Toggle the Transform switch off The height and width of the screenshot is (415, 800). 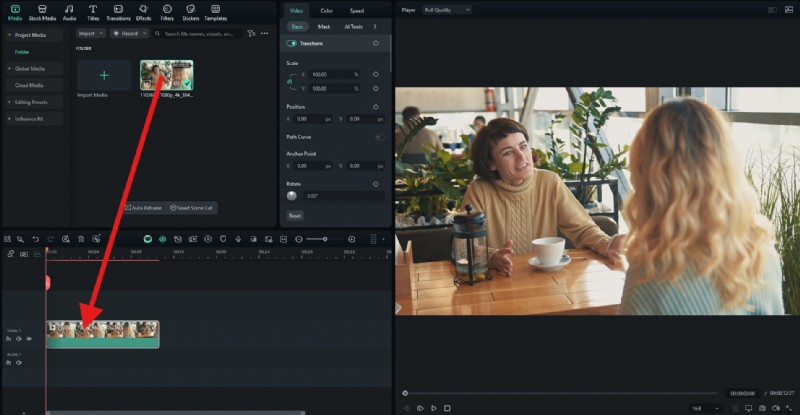[x=291, y=43]
